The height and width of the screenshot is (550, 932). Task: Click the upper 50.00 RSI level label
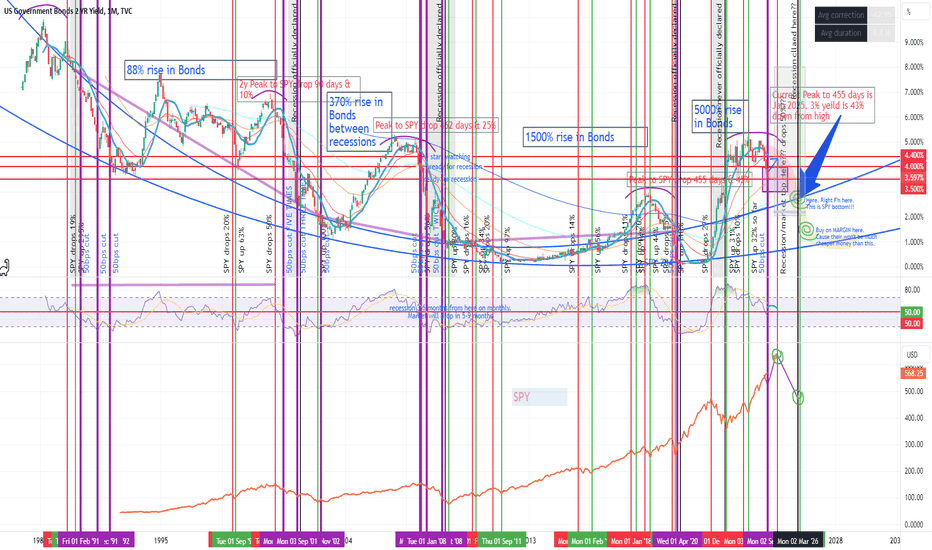(912, 312)
